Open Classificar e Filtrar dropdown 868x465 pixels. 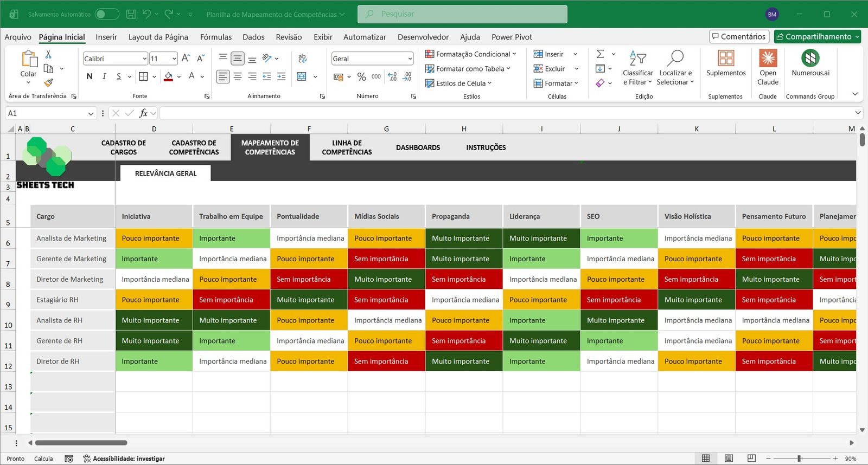(638, 67)
